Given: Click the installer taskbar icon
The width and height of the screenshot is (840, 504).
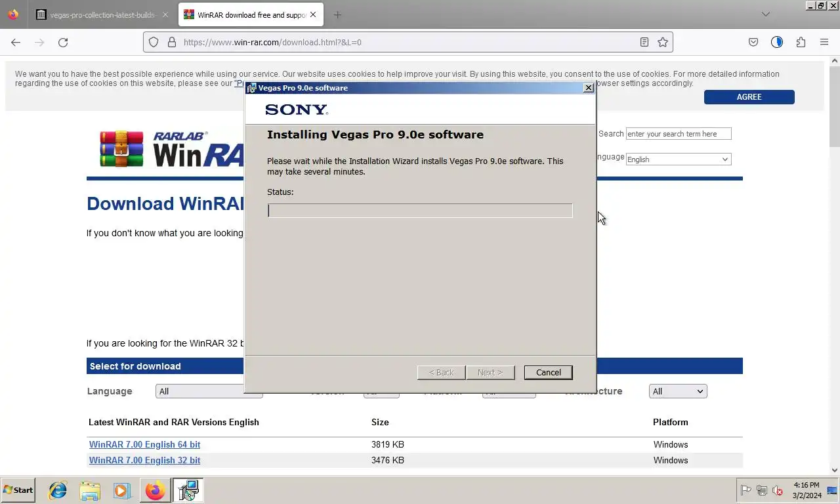Looking at the screenshot, I should pos(188,490).
